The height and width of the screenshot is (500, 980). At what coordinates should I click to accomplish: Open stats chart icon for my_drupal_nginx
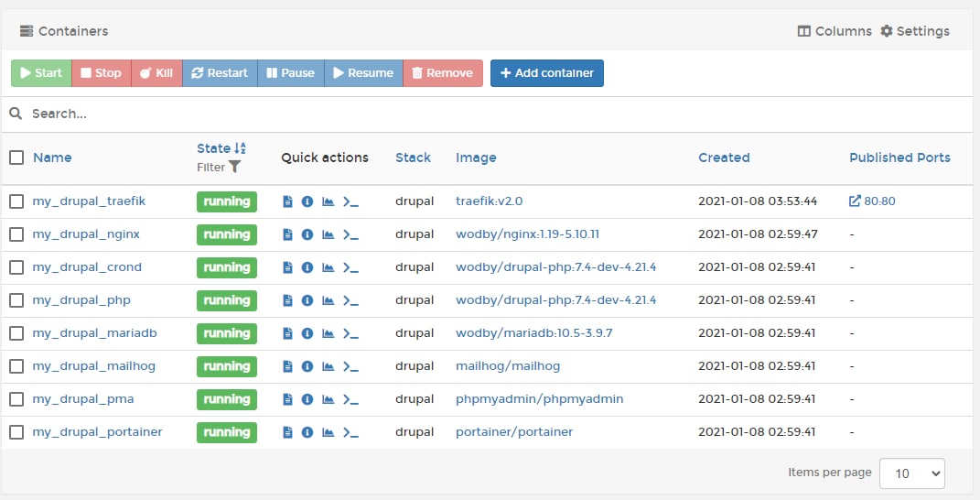[x=328, y=234]
